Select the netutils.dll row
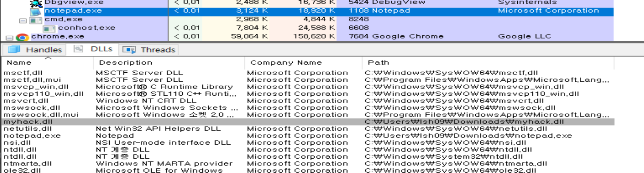 (308, 129)
